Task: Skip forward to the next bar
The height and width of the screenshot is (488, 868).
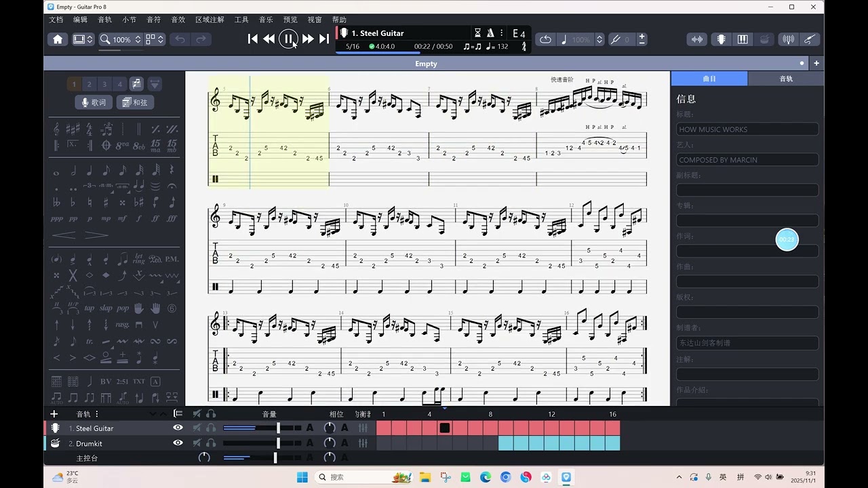Action: coord(308,39)
